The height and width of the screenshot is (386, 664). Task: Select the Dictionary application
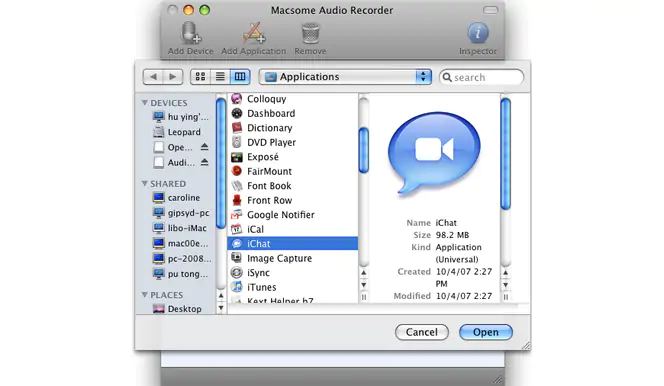tap(293, 128)
